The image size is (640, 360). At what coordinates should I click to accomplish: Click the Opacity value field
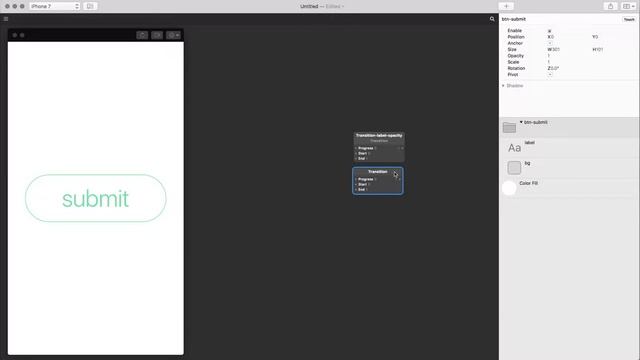549,56
